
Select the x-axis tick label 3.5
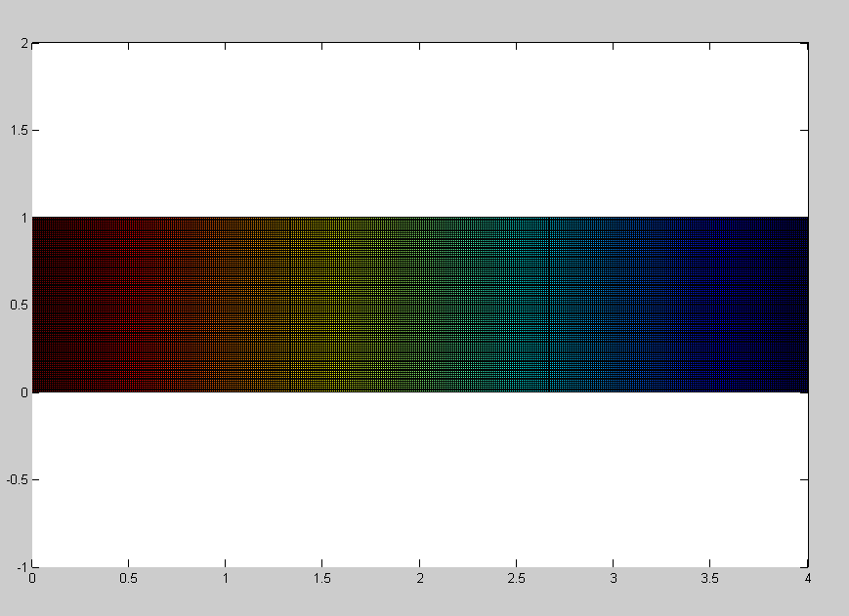point(709,578)
